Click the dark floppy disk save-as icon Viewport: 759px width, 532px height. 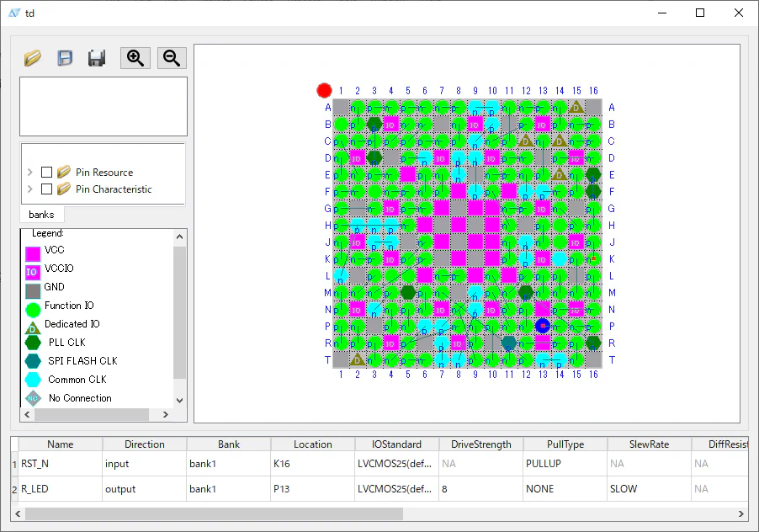[97, 58]
